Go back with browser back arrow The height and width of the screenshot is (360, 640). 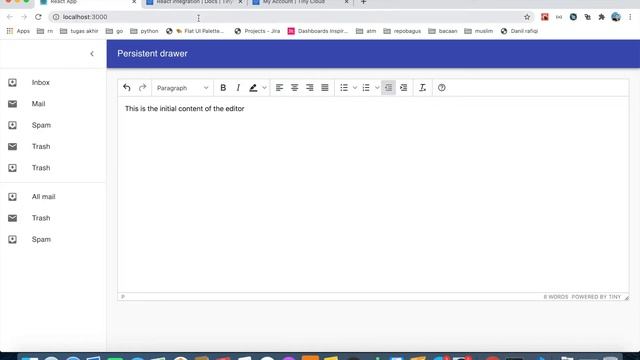click(9, 17)
